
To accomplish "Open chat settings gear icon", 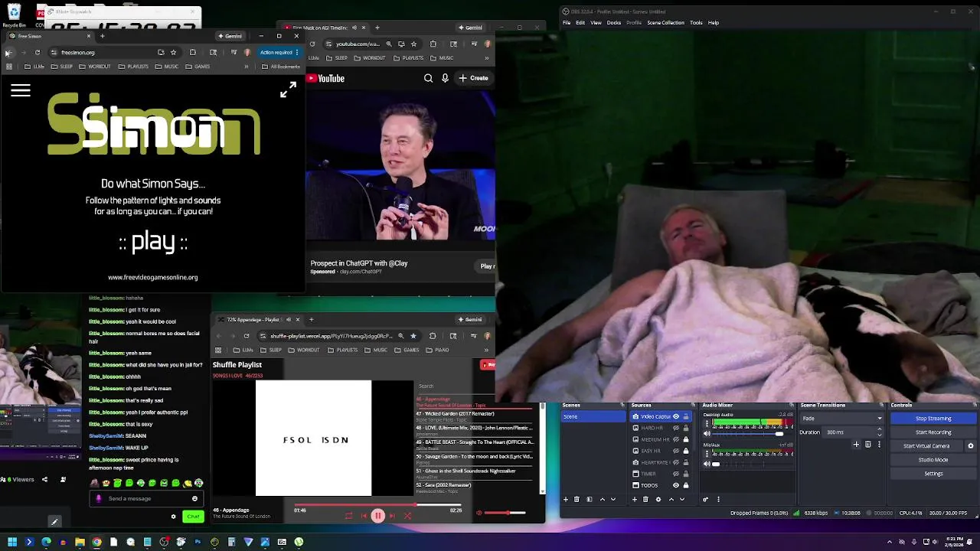I will point(174,517).
